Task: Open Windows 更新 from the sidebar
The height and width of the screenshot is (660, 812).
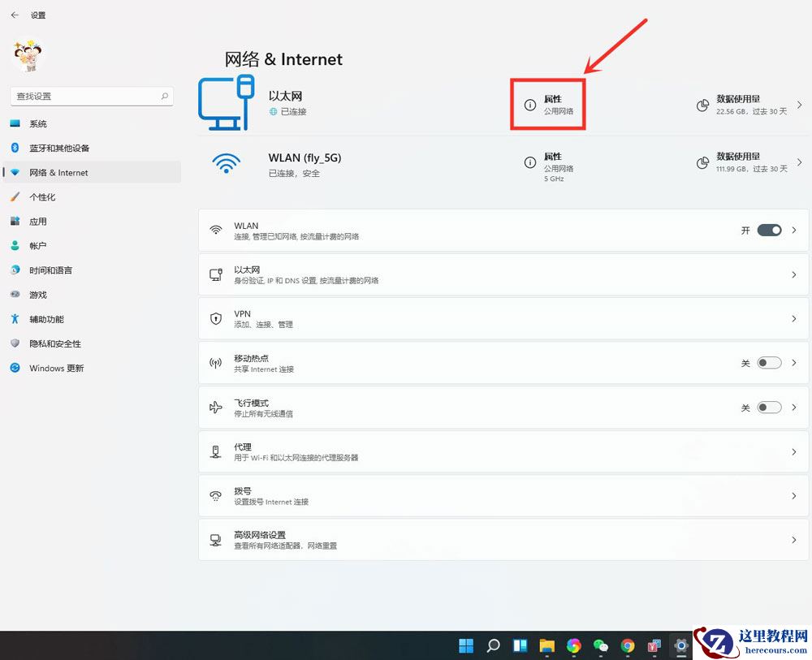Action: 56,368
